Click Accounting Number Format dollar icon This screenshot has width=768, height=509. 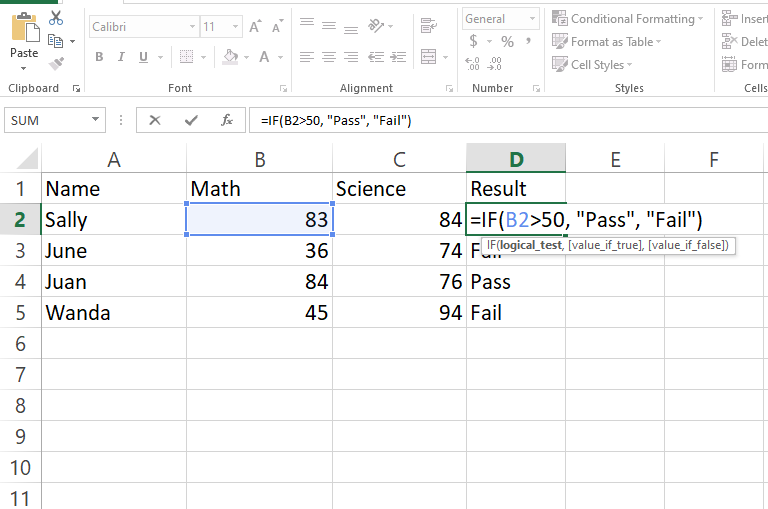[x=473, y=41]
